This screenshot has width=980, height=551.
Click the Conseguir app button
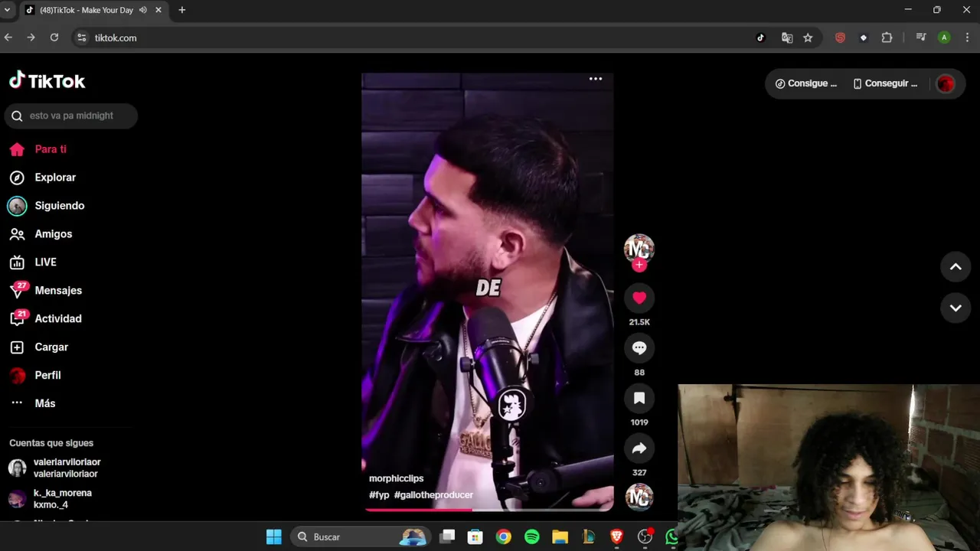coord(885,83)
